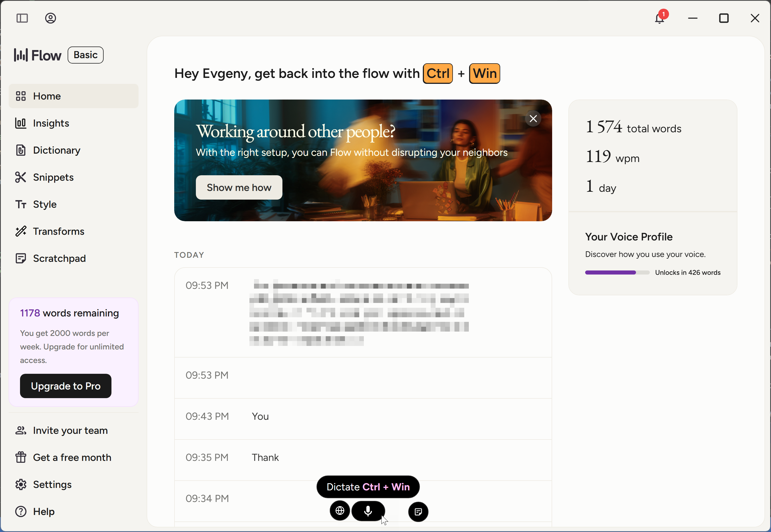771x532 pixels.
Task: Open the Style section
Action: point(74,204)
